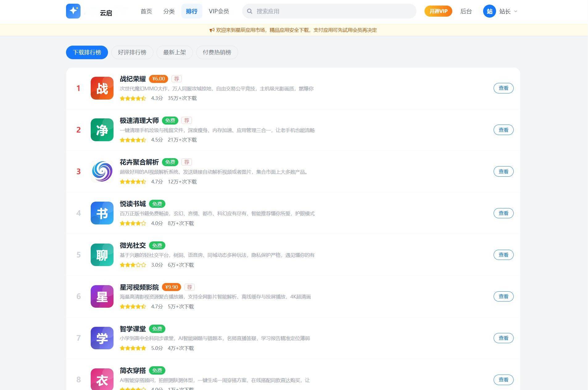
Task: Click 查看 for 战纪荣耀
Action: (x=503, y=88)
